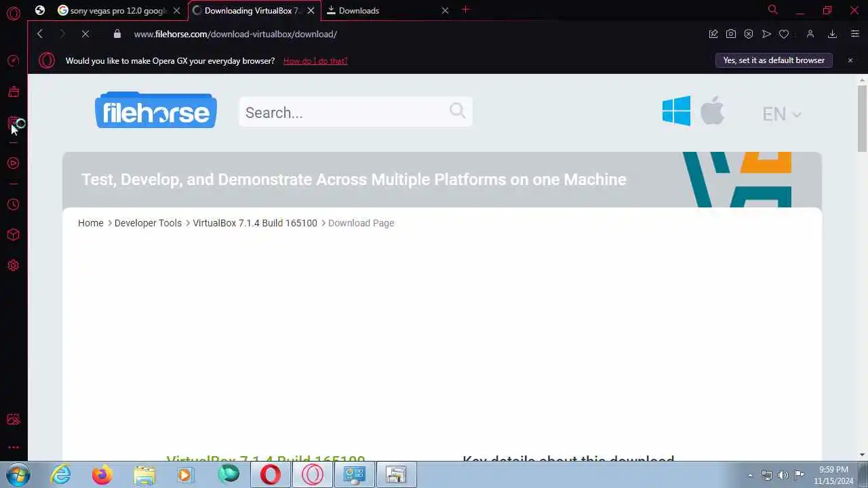Close the Downloads tab
The image size is (868, 488).
point(445,10)
